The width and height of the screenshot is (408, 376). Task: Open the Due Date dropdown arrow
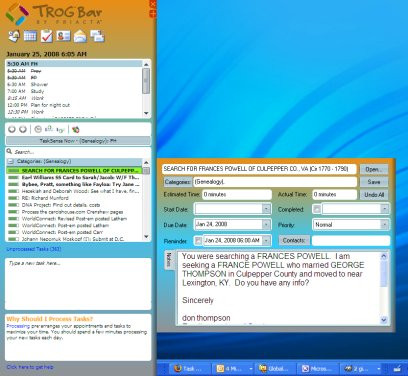click(266, 225)
